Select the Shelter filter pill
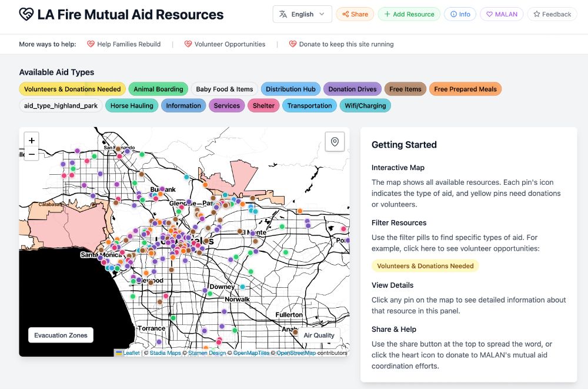The height and width of the screenshot is (389, 588). click(x=263, y=105)
